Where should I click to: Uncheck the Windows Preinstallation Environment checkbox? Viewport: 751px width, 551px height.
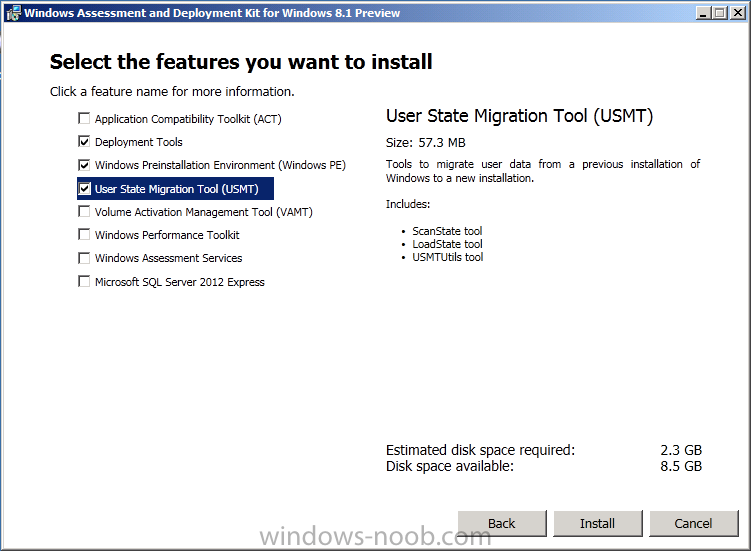click(x=84, y=165)
